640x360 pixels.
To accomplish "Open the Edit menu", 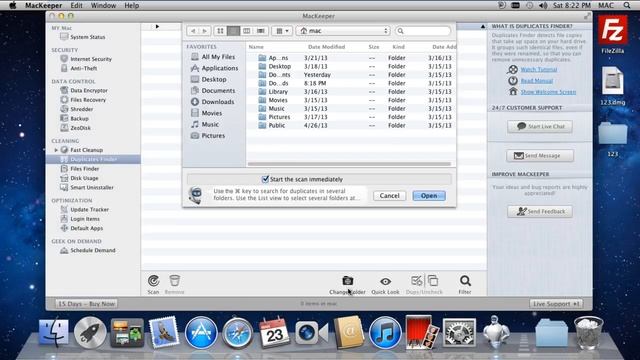I will point(76,5).
